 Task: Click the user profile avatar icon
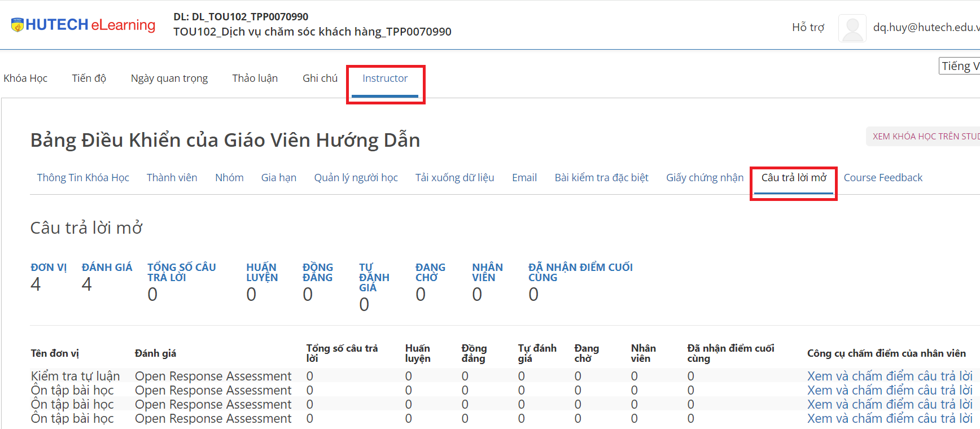click(852, 28)
